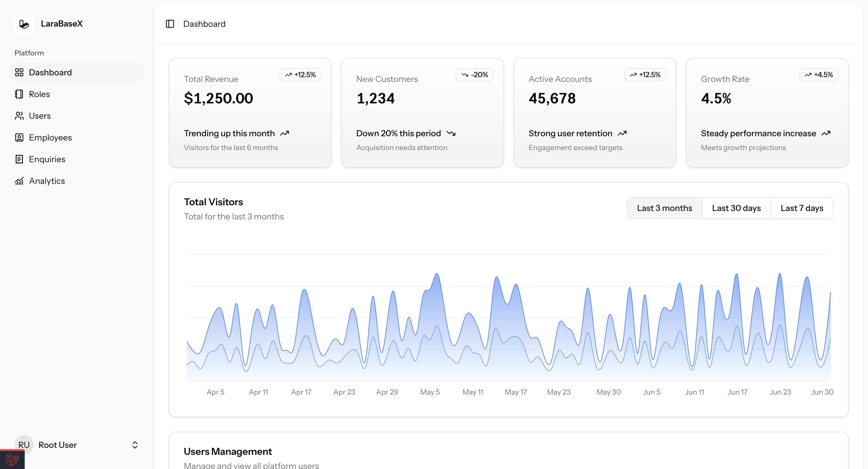
Task: Click the Jun 30 axis label
Action: 822,392
